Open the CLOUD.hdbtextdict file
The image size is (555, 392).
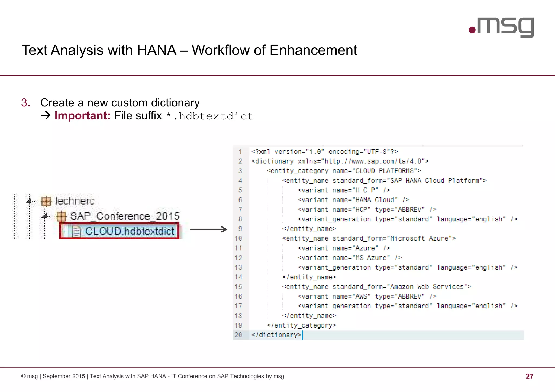tap(130, 231)
